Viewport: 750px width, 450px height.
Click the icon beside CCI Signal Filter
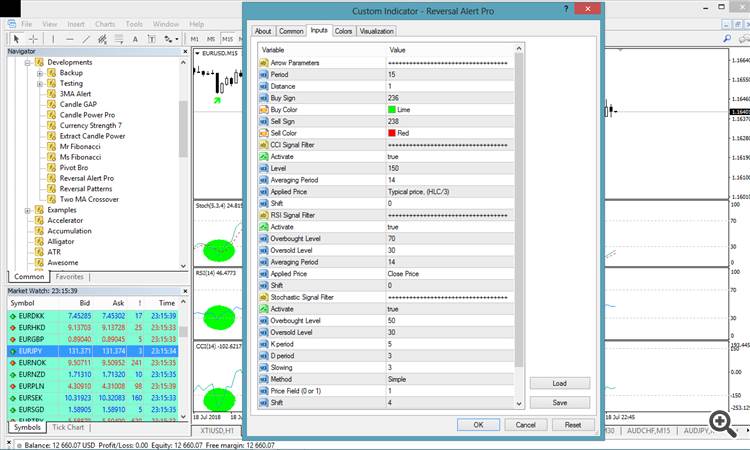click(264, 145)
